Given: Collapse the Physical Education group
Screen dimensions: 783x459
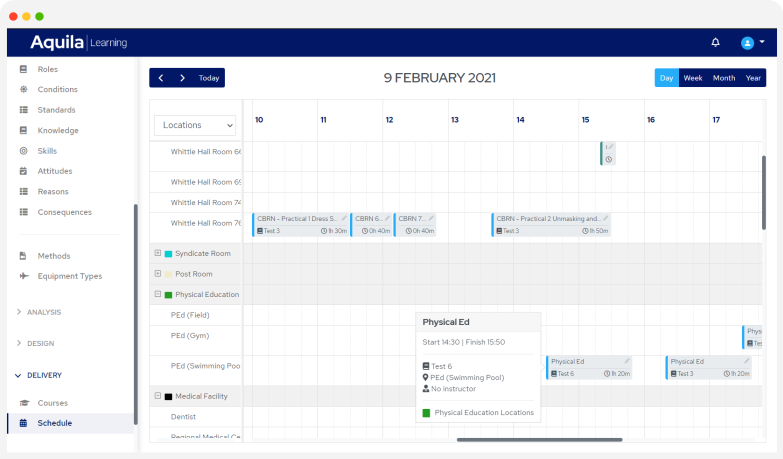Looking at the screenshot, I should [158, 294].
